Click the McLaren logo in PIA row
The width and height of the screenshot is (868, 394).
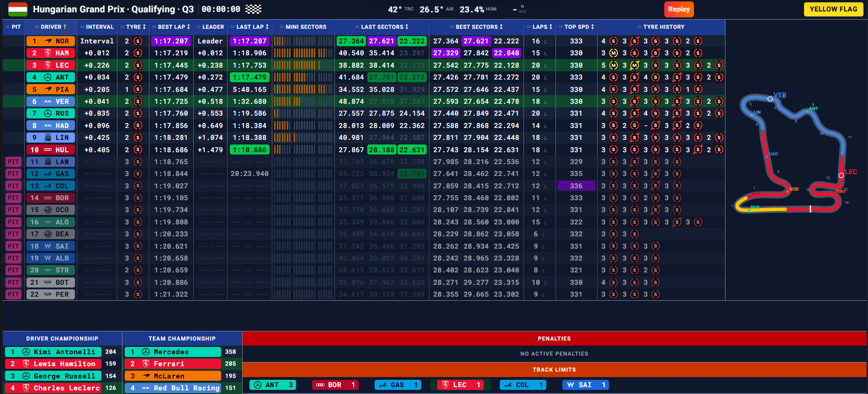tap(48, 90)
